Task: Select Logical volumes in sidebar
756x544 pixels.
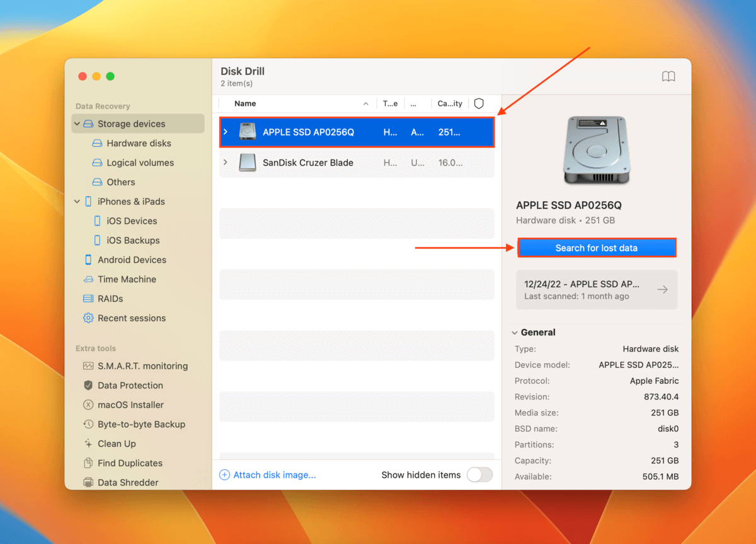Action: point(140,163)
